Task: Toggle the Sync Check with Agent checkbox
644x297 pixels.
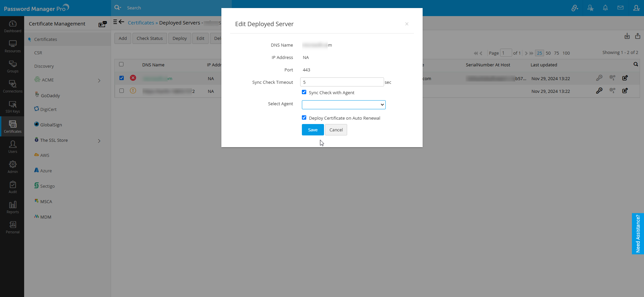Action: click(x=304, y=92)
